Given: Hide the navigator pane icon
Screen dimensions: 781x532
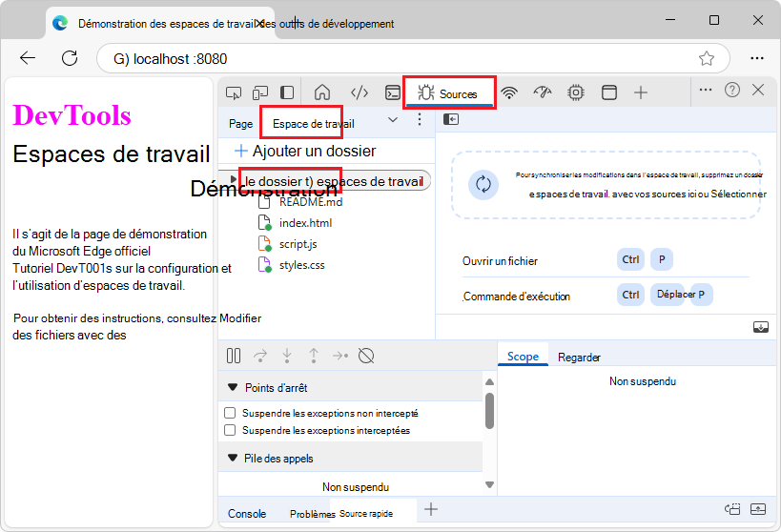Looking at the screenshot, I should click(451, 119).
